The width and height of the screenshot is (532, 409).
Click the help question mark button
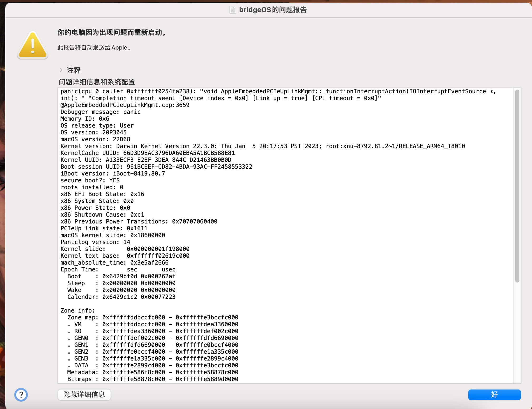tap(21, 395)
